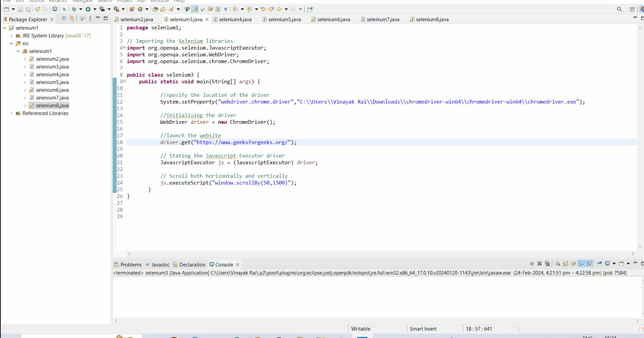Open a Terminal using the toolbar icon

tap(55, 9)
